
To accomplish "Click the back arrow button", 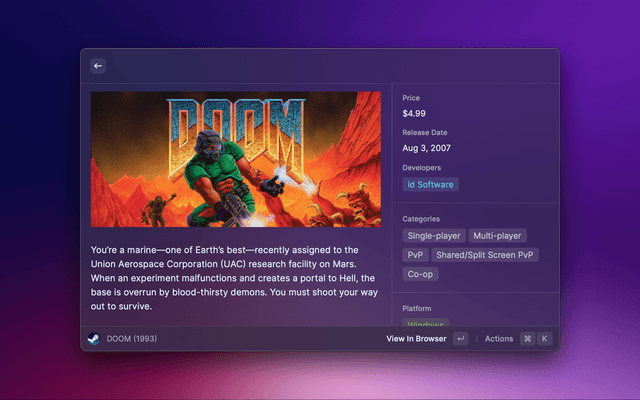I will (x=98, y=66).
